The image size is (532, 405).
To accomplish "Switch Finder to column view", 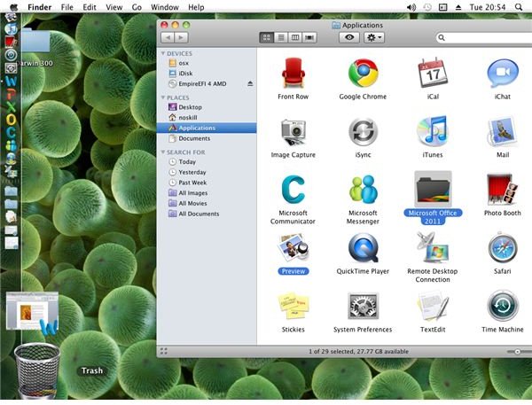I will coord(295,37).
